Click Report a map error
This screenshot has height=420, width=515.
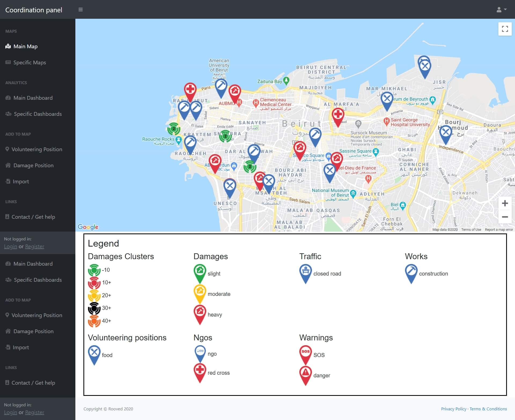499,229
